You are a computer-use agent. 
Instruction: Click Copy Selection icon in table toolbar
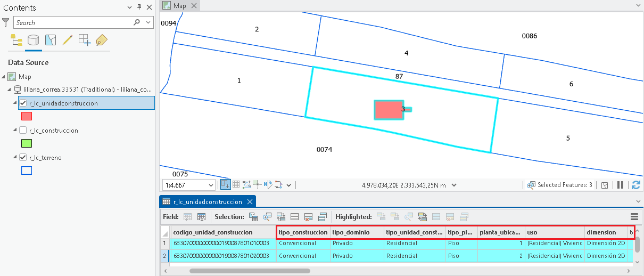point(323,217)
